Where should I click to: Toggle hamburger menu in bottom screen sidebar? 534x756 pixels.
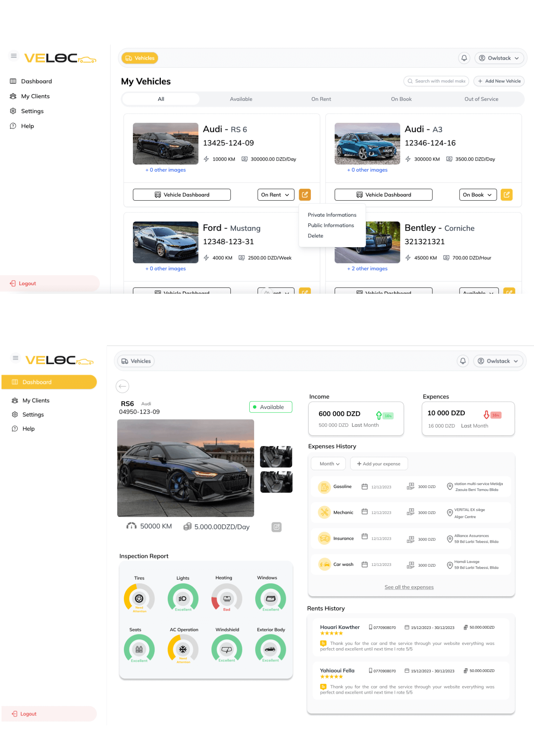point(15,358)
